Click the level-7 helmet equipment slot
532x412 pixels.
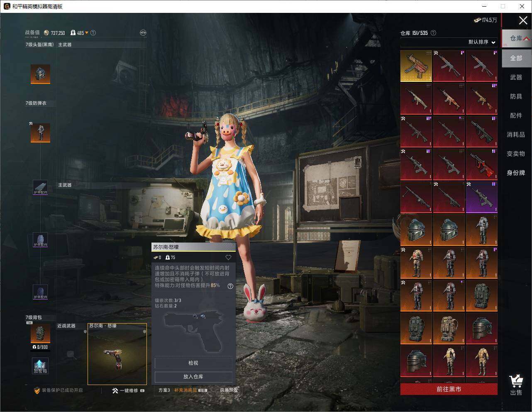coord(40,74)
